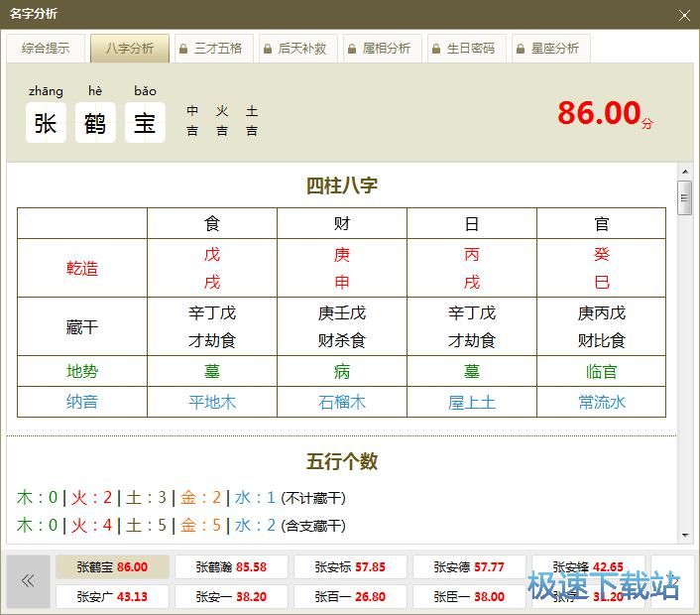This screenshot has height=615, width=700.
Task: Click the 庚壬戊 hidden stems text
Action: [x=342, y=312]
